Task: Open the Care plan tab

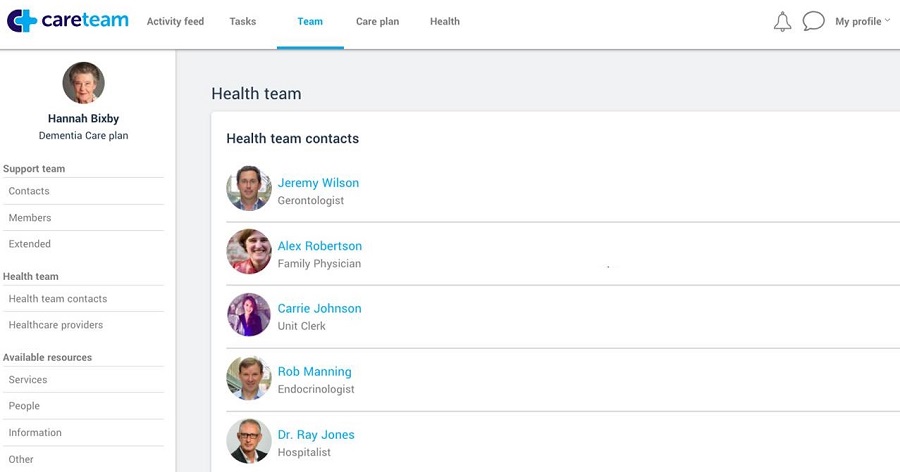Action: 377,22
